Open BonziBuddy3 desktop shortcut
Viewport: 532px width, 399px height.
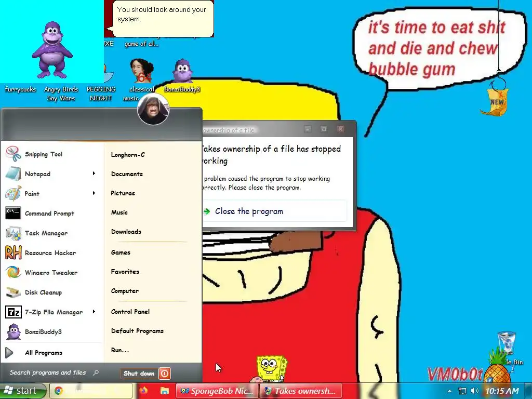click(x=182, y=76)
